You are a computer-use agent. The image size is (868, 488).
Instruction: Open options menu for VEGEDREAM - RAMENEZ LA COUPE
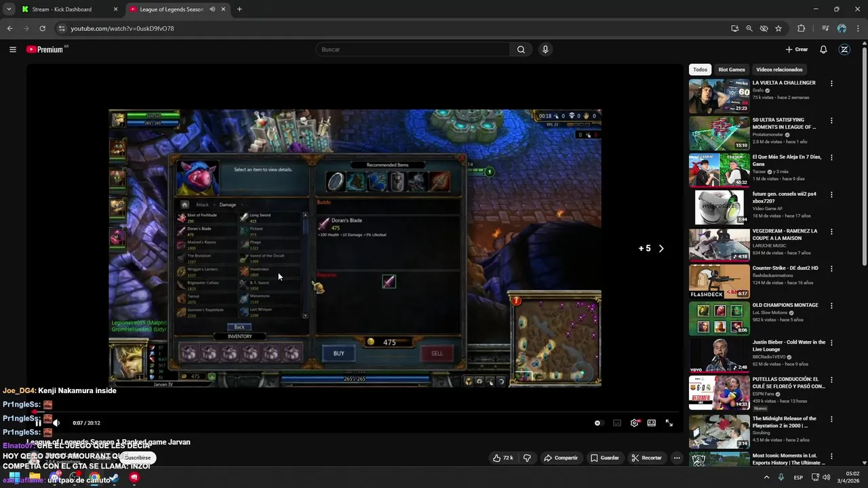pyautogui.click(x=831, y=232)
